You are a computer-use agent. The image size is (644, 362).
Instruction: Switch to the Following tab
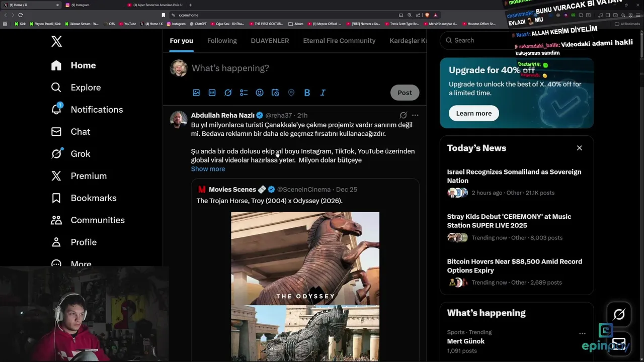click(222, 41)
